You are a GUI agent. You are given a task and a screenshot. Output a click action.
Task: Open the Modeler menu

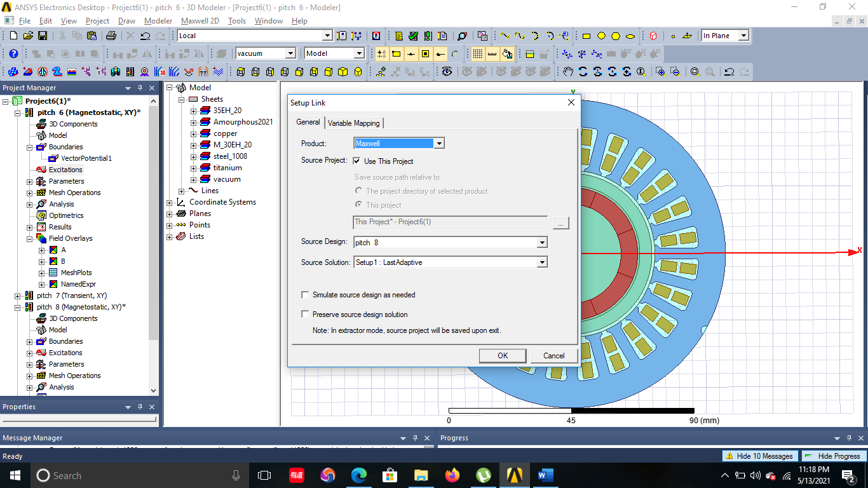tap(158, 21)
